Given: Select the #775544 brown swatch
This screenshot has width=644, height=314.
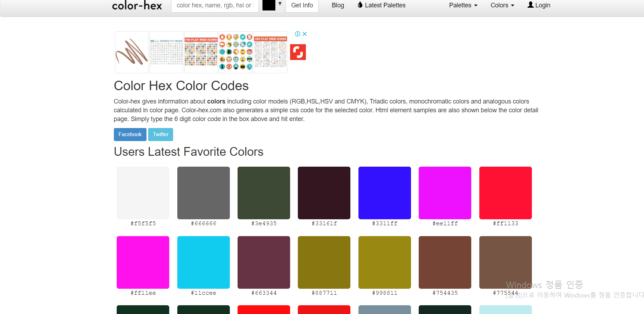Looking at the screenshot, I should 506,262.
